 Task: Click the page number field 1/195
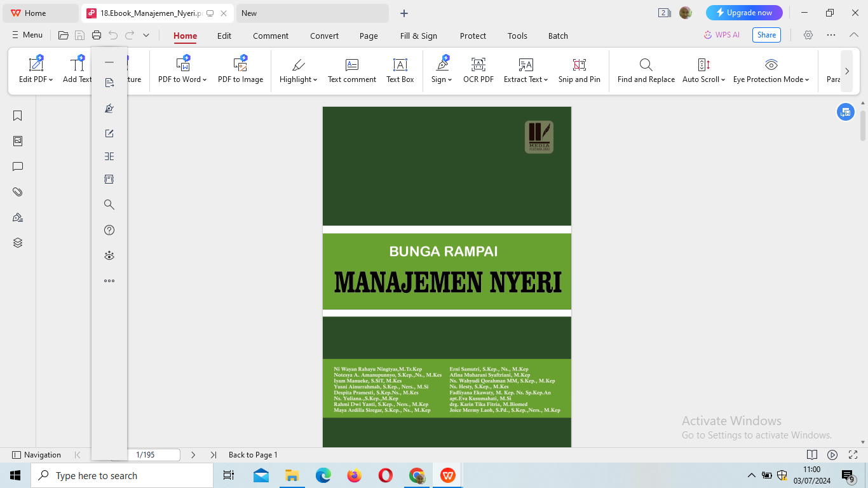point(146,455)
